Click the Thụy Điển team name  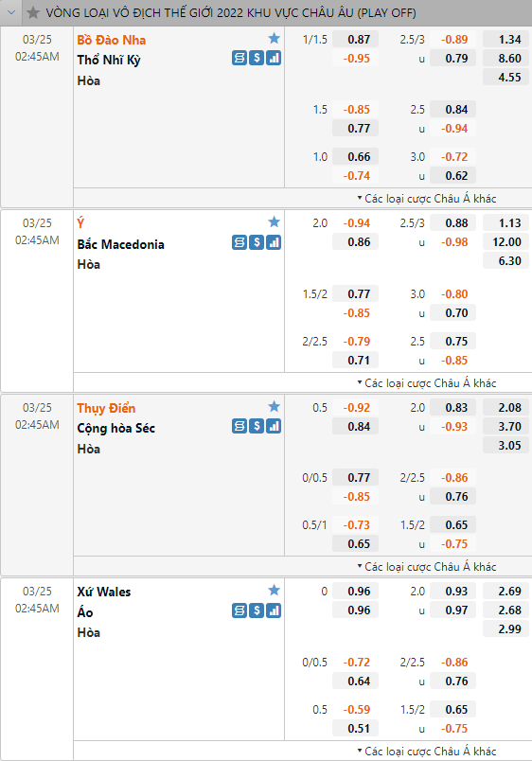[106, 408]
